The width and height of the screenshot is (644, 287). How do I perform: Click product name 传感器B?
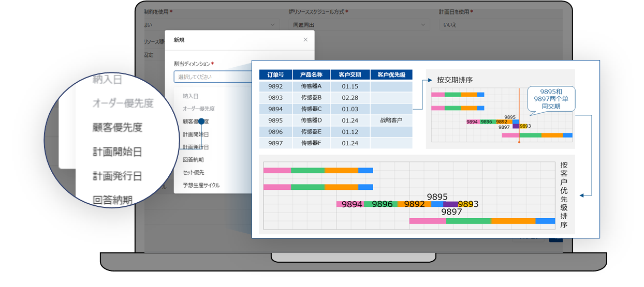[x=311, y=97]
